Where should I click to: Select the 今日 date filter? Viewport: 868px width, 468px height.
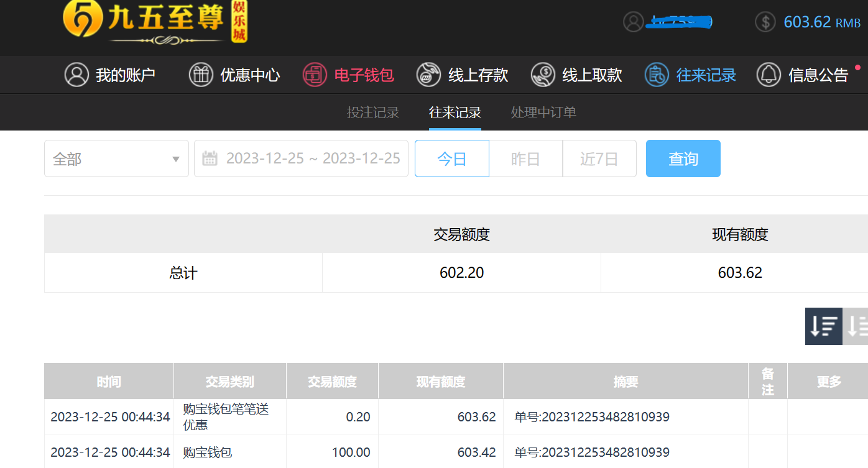click(x=452, y=158)
